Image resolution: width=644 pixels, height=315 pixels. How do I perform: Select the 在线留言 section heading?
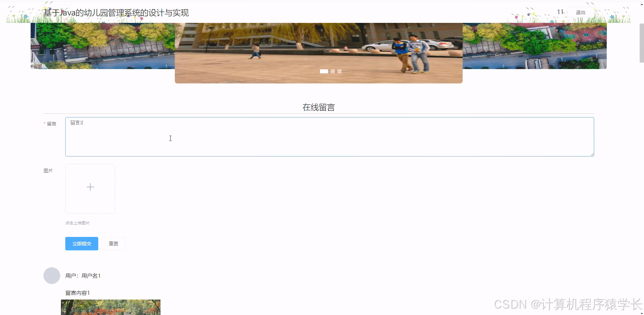coord(318,107)
